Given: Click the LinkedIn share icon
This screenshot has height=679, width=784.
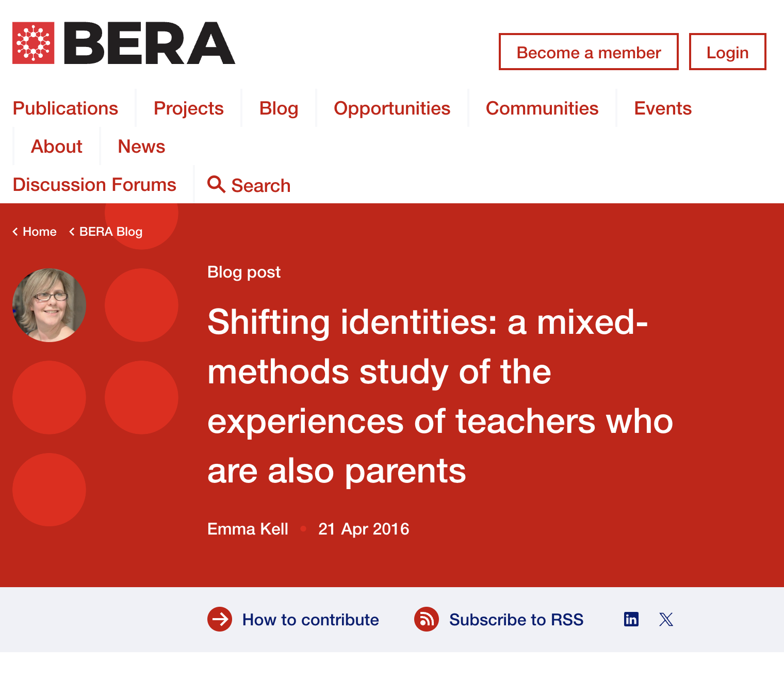Looking at the screenshot, I should (631, 619).
